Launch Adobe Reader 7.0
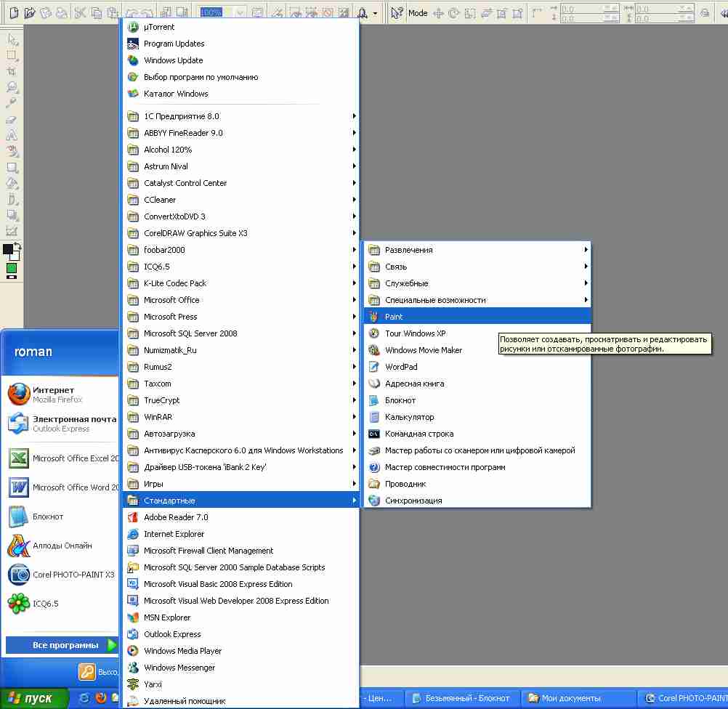This screenshot has height=709, width=728. [x=240, y=517]
